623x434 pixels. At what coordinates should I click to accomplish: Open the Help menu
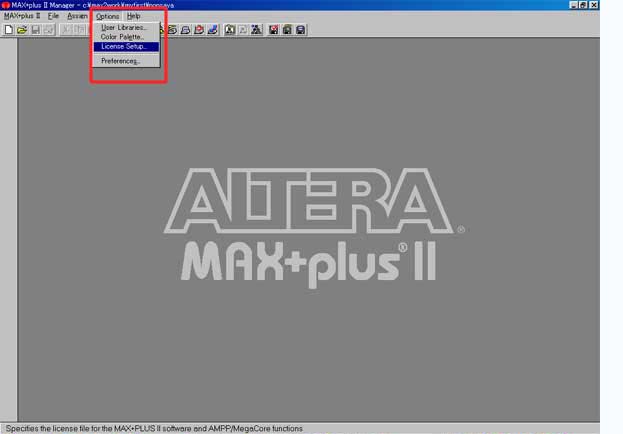coord(134,16)
